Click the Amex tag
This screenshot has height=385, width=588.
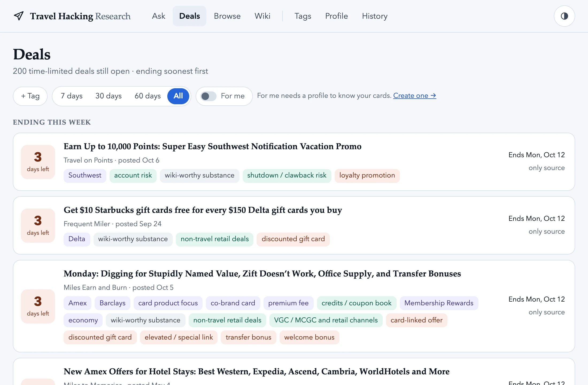click(x=78, y=303)
